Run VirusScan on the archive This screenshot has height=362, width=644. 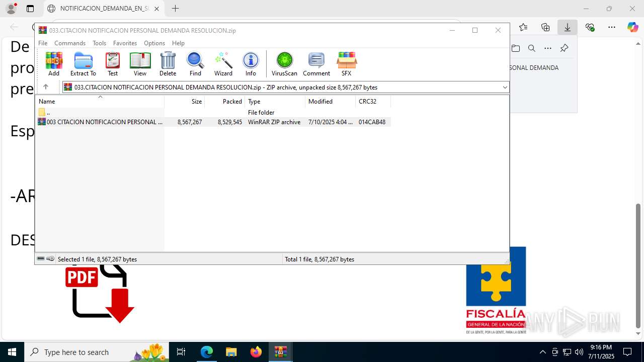284,64
